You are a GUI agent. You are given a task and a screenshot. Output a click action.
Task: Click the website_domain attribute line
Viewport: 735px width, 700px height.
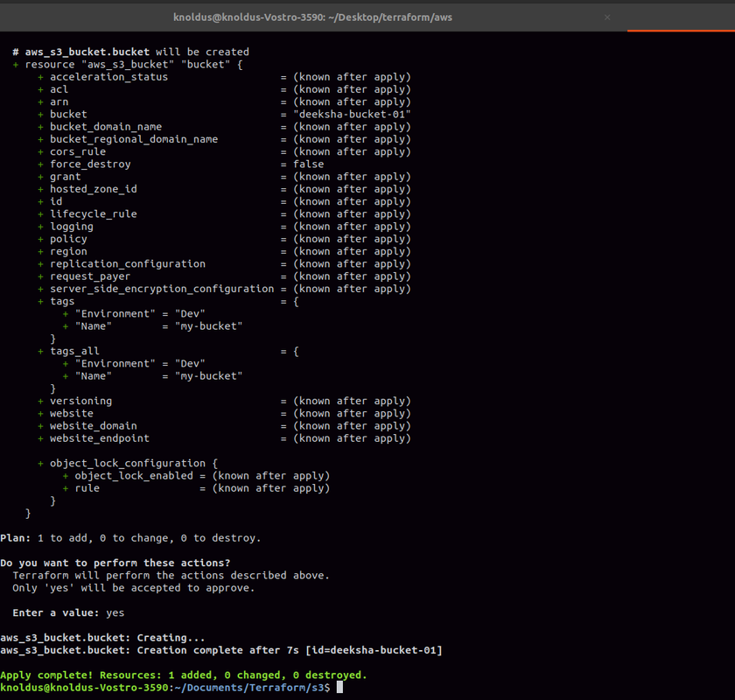point(224,426)
